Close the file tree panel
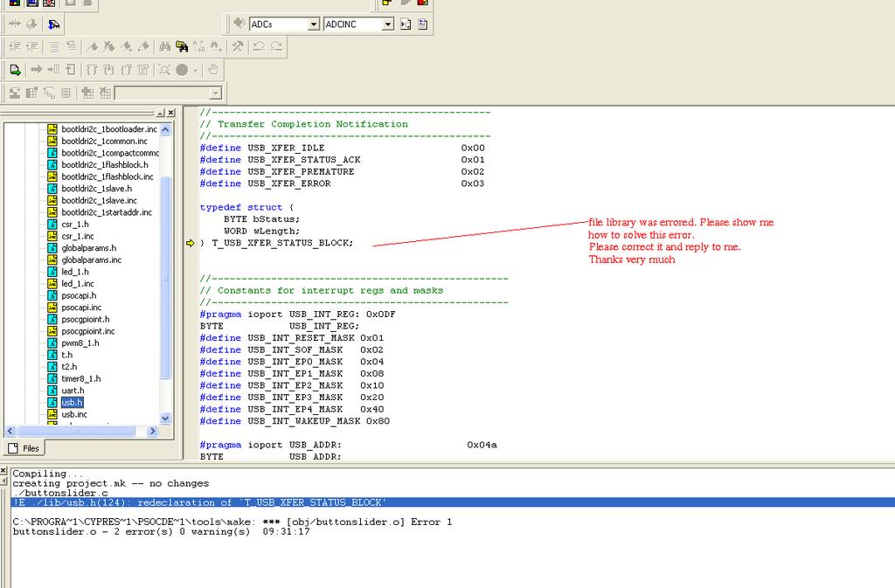Image resolution: width=895 pixels, height=588 pixels. (171, 114)
